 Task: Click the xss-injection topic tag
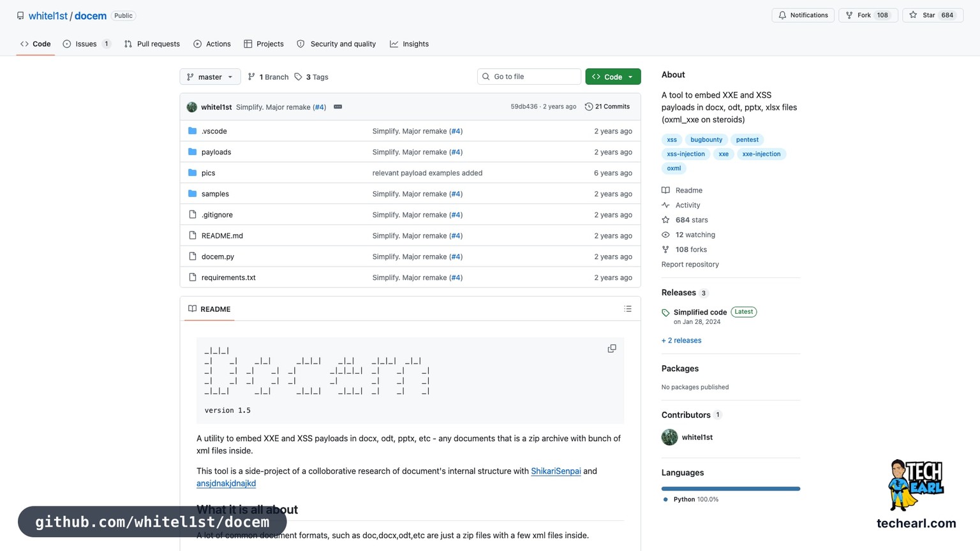(686, 154)
